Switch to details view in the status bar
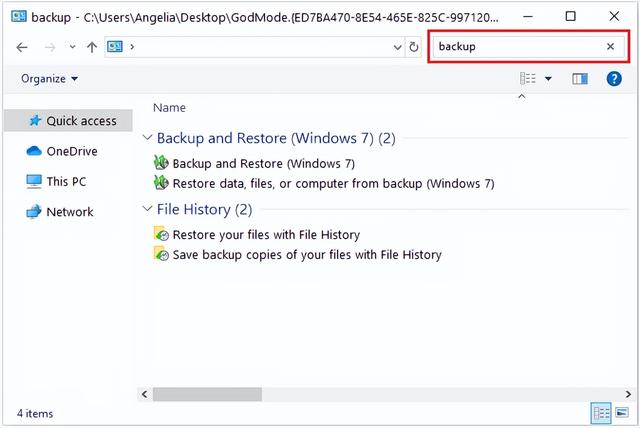This screenshot has height=428, width=640. pos(601,413)
